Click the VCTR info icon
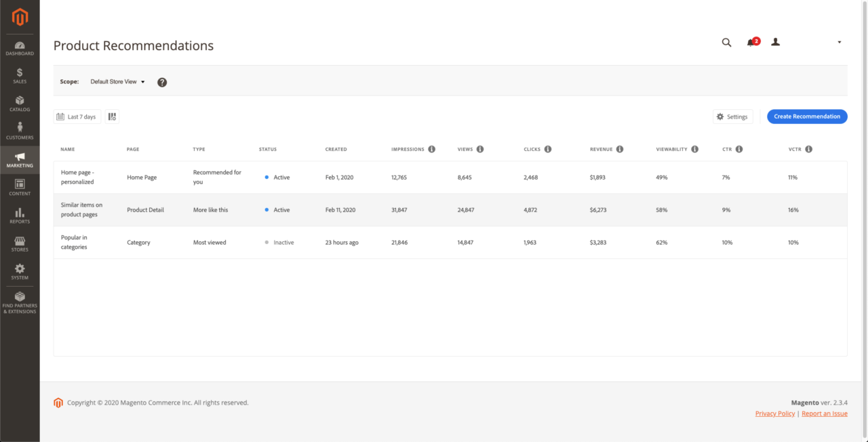This screenshot has width=868, height=442. coord(808,149)
